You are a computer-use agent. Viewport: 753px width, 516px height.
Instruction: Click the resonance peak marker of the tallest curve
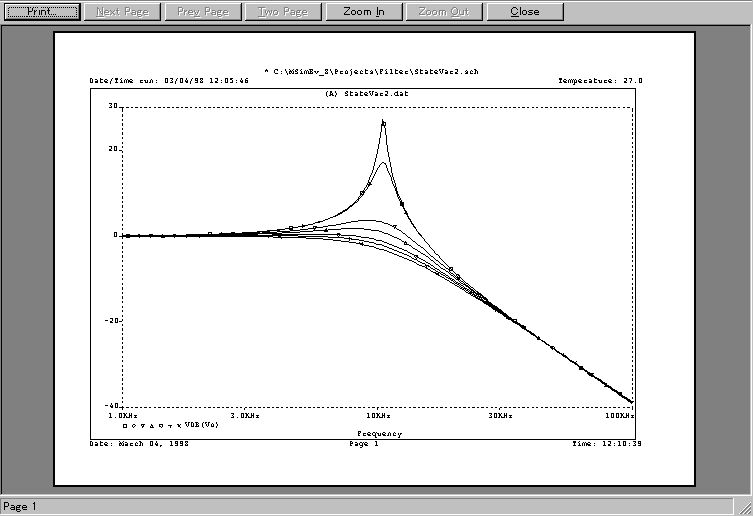(x=383, y=123)
